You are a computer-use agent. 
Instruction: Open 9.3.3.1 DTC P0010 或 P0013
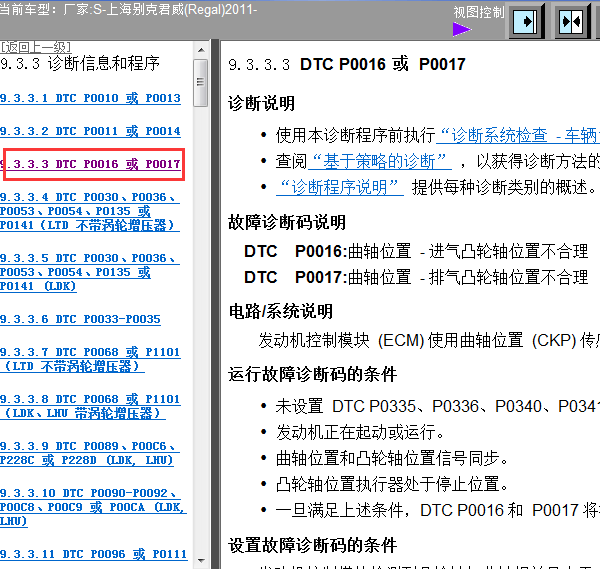coord(90,98)
